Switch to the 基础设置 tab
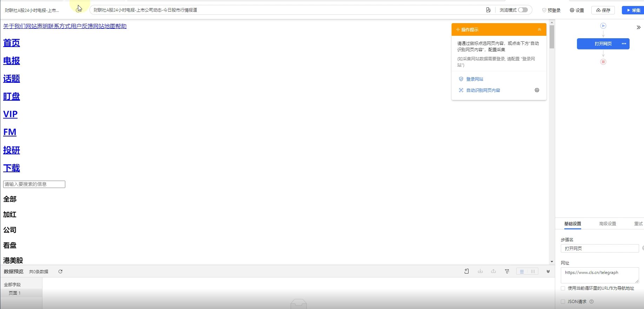Image resolution: width=644 pixels, height=309 pixels. (x=572, y=224)
